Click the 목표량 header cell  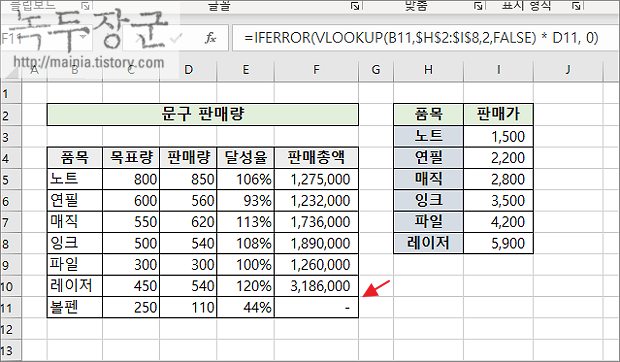tap(131, 158)
